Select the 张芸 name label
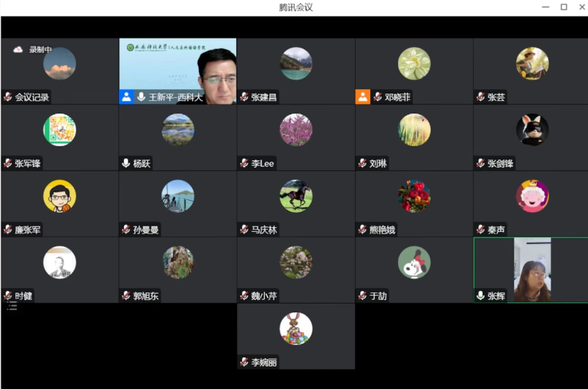This screenshot has height=389, width=588. pos(496,97)
